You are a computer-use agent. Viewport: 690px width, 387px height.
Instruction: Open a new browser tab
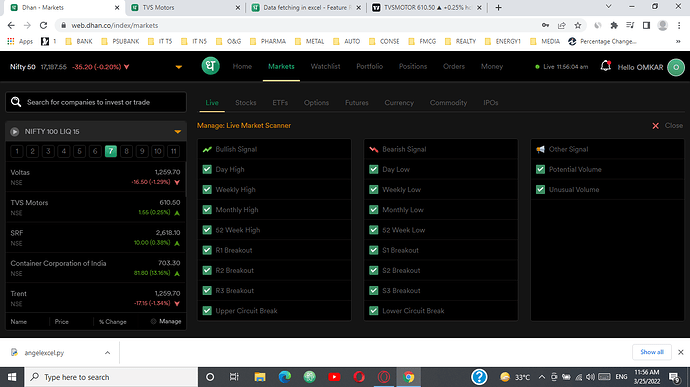(498, 7)
